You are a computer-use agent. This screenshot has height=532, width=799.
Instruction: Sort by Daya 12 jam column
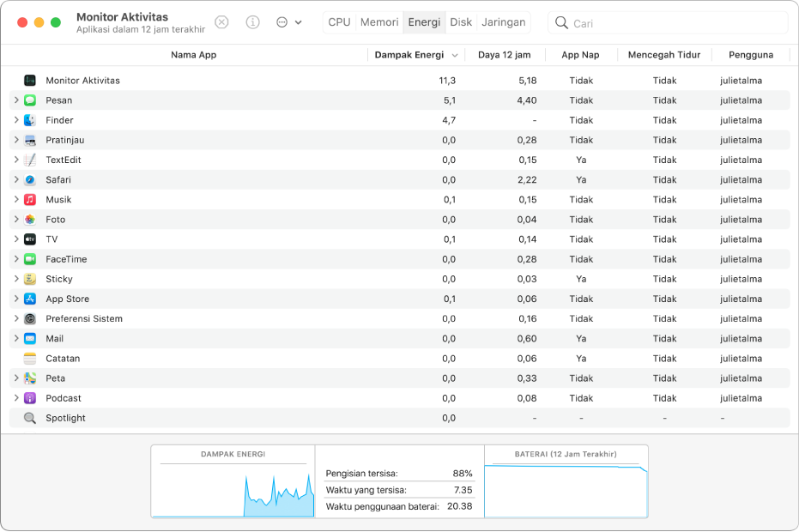[x=505, y=55]
